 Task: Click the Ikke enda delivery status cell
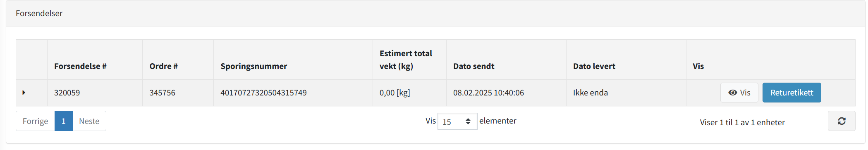[x=626, y=93]
